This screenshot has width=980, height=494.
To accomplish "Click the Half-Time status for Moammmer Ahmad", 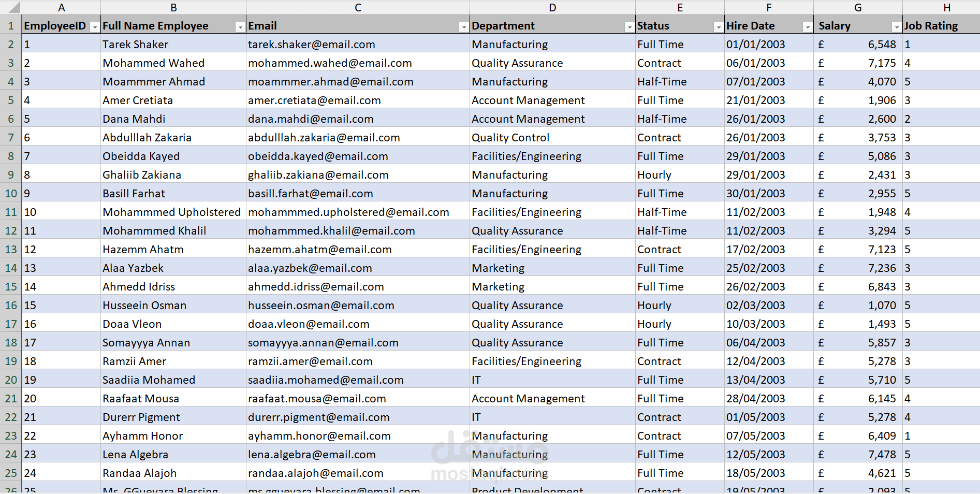I will (680, 81).
